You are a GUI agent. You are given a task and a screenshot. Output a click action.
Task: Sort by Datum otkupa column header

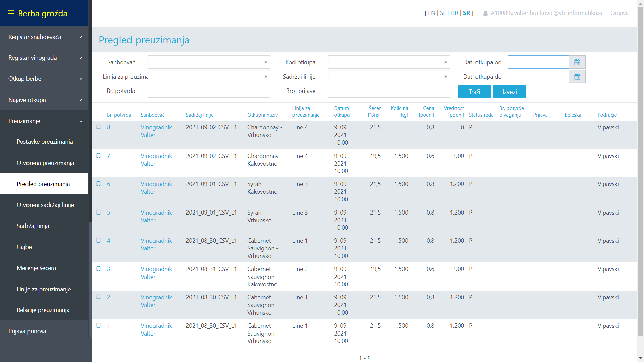pyautogui.click(x=342, y=112)
